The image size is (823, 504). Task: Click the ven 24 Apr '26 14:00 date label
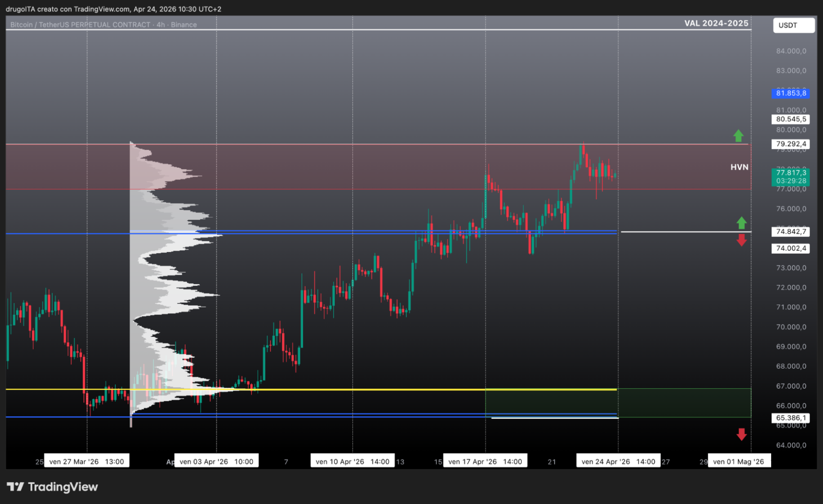coord(618,462)
